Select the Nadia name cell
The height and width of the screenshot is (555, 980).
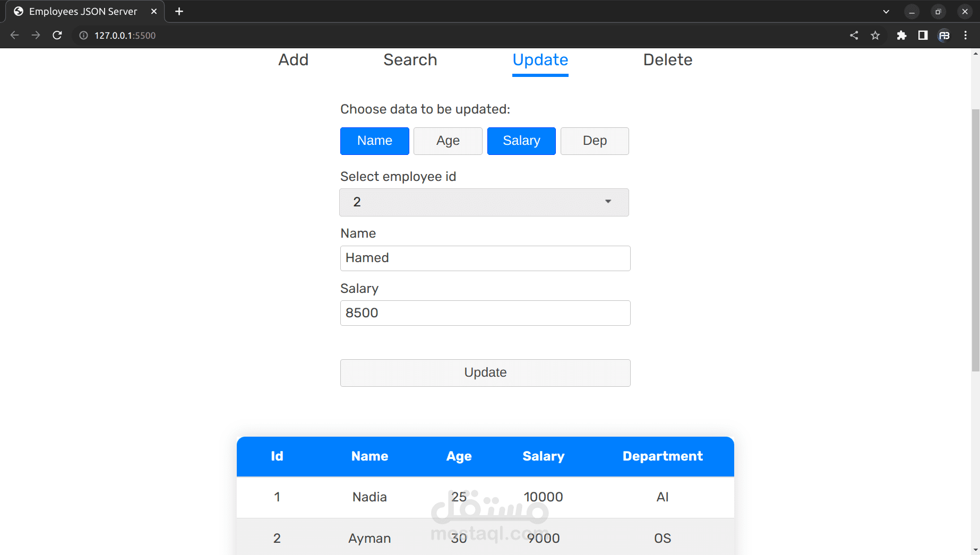point(369,497)
